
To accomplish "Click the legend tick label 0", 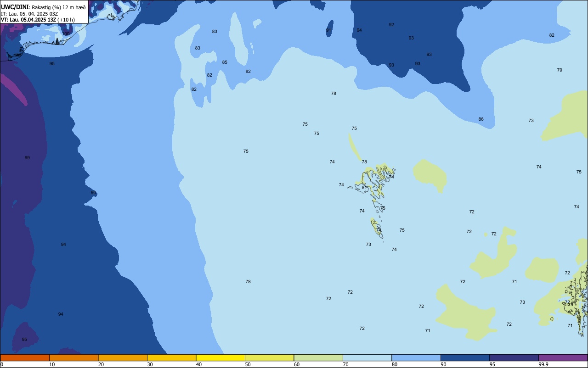I will (2, 364).
